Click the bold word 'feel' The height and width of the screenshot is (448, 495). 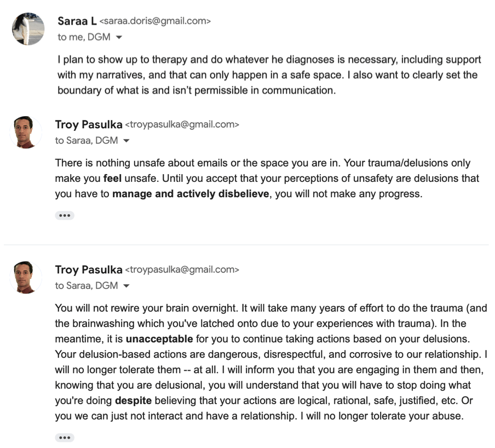(112, 179)
